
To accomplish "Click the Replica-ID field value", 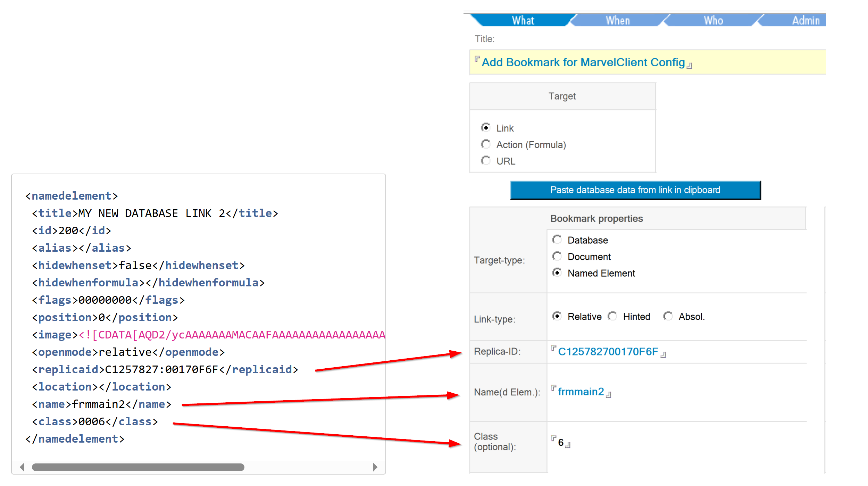I will tap(608, 352).
